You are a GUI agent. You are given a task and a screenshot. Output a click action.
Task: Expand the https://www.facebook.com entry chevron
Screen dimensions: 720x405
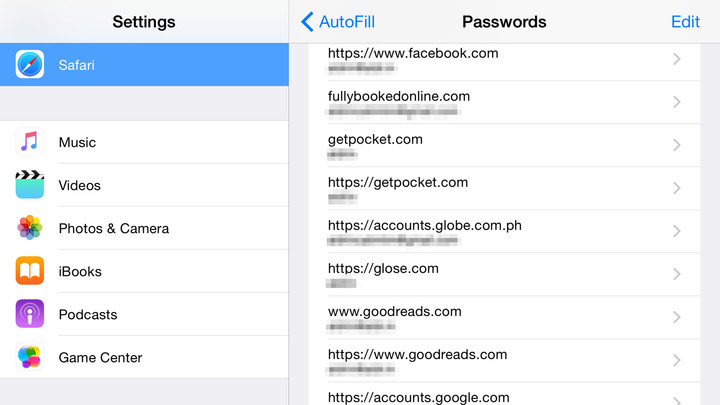(676, 59)
